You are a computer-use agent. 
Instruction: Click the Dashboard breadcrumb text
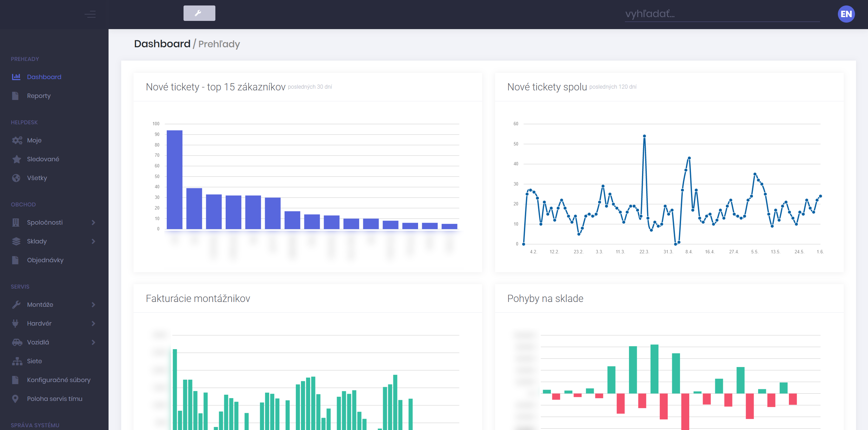[162, 44]
